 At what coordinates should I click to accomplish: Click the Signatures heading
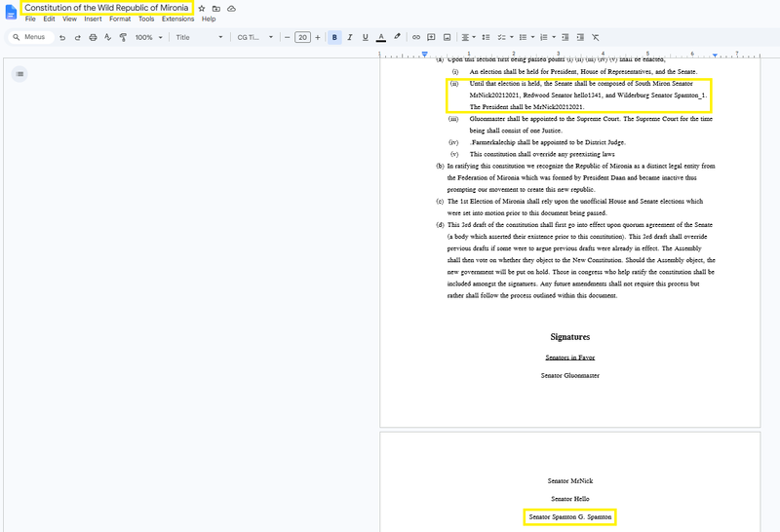(x=570, y=337)
